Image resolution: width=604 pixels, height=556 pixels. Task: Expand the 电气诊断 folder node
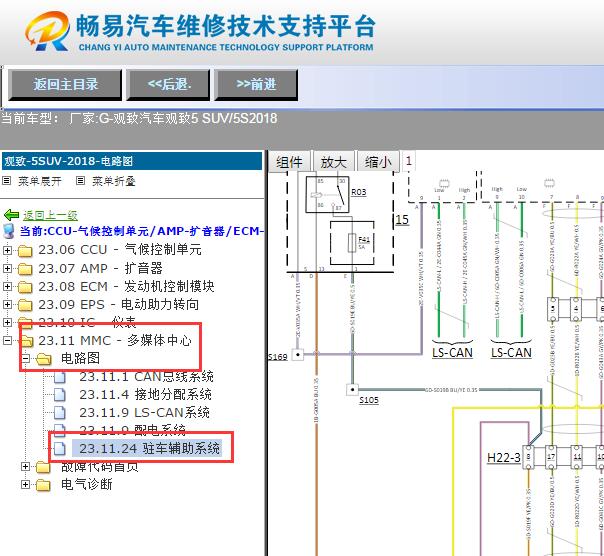point(25,484)
